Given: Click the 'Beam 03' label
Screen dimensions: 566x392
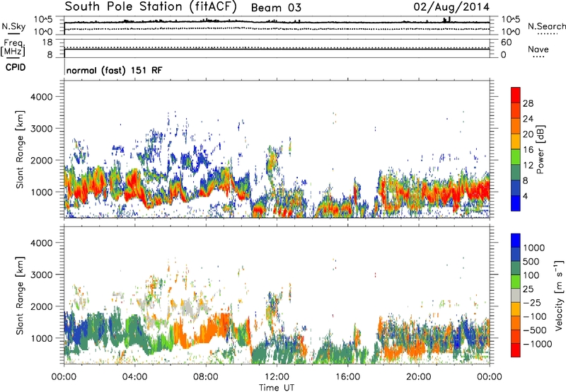Looking at the screenshot, I should click(276, 8).
